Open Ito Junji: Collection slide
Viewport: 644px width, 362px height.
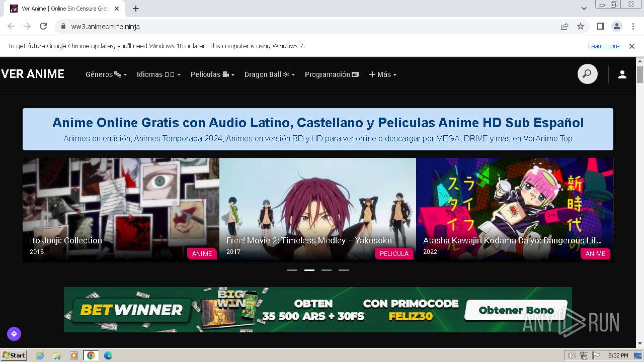[x=121, y=210]
